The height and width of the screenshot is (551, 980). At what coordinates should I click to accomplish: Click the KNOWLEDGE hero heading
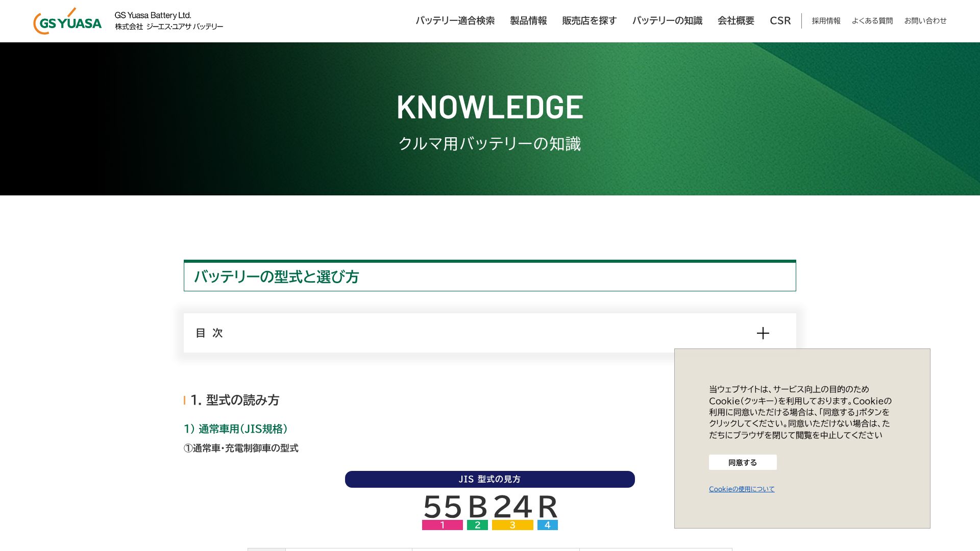click(x=490, y=107)
